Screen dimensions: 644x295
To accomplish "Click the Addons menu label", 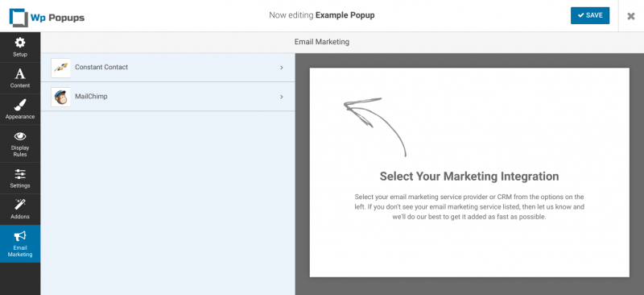I will [20, 217].
